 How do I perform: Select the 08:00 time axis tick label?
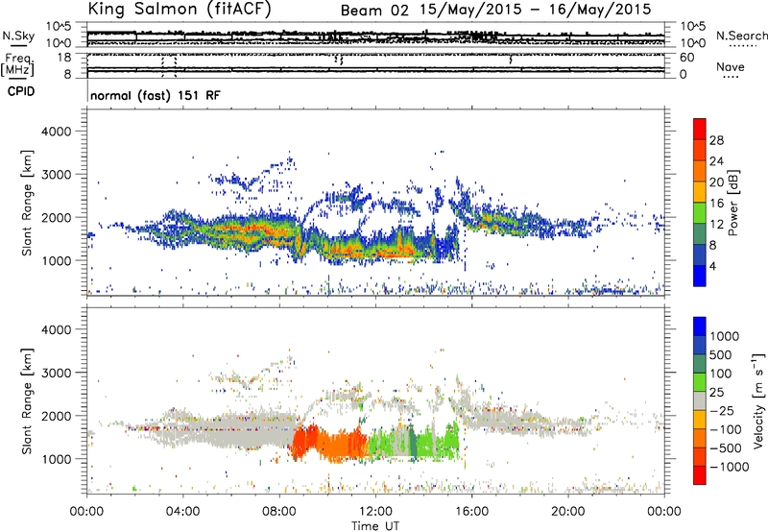pos(279,512)
